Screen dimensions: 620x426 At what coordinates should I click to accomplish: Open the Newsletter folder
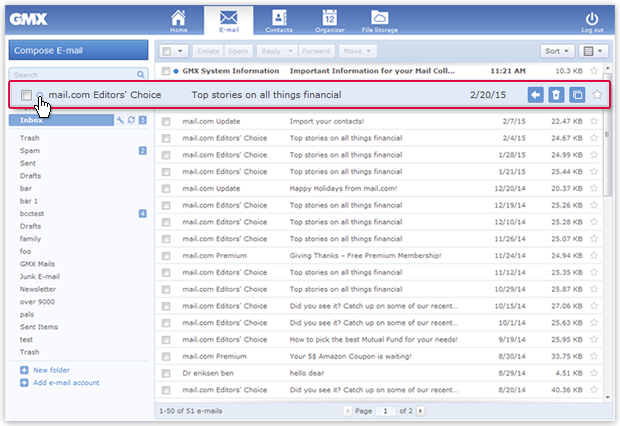pyautogui.click(x=38, y=289)
